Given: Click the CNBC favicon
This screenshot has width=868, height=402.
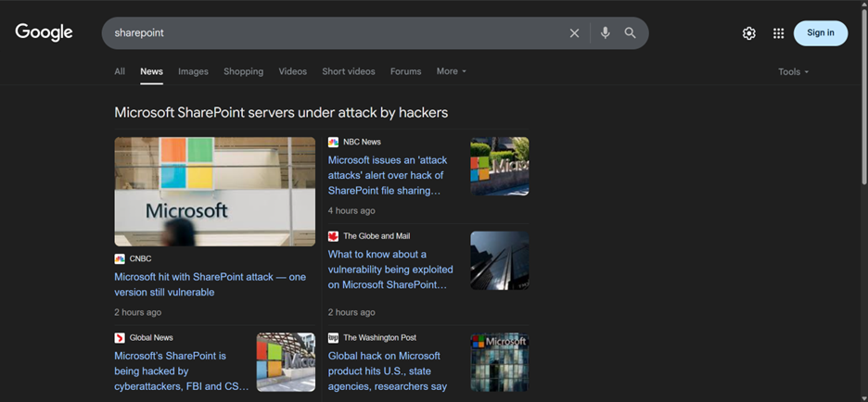Looking at the screenshot, I should coord(120,258).
